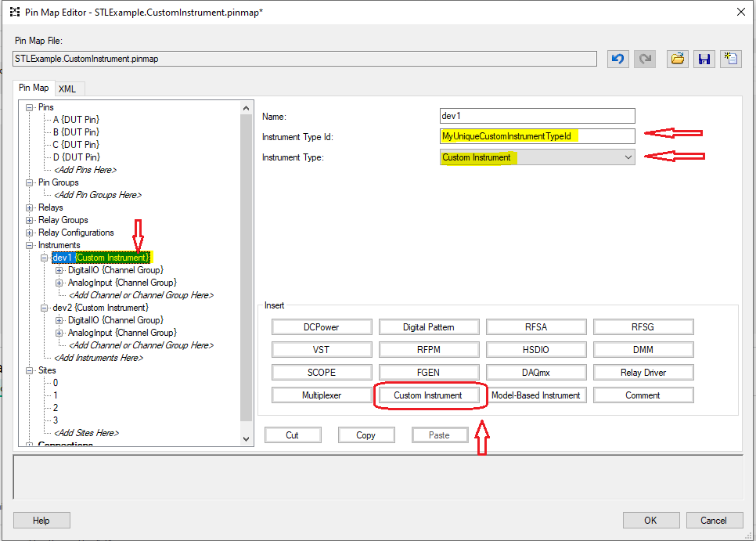Click the Pin Map Editor title bar icon
This screenshot has height=541, width=756.
pos(14,12)
